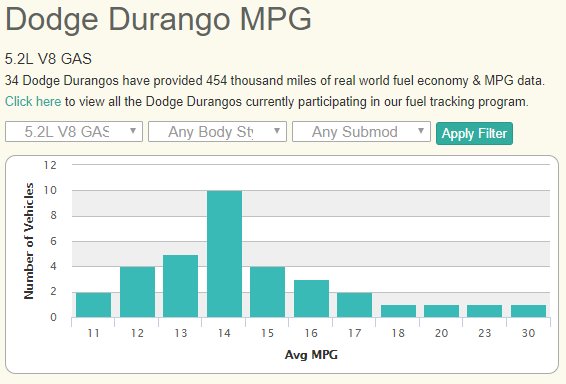
Task: Click the x-axis label '23'
Action: pos(485,333)
